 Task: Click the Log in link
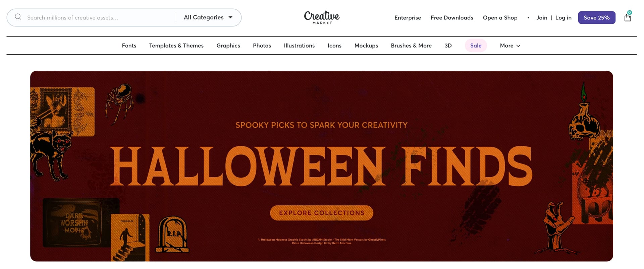[x=563, y=17]
